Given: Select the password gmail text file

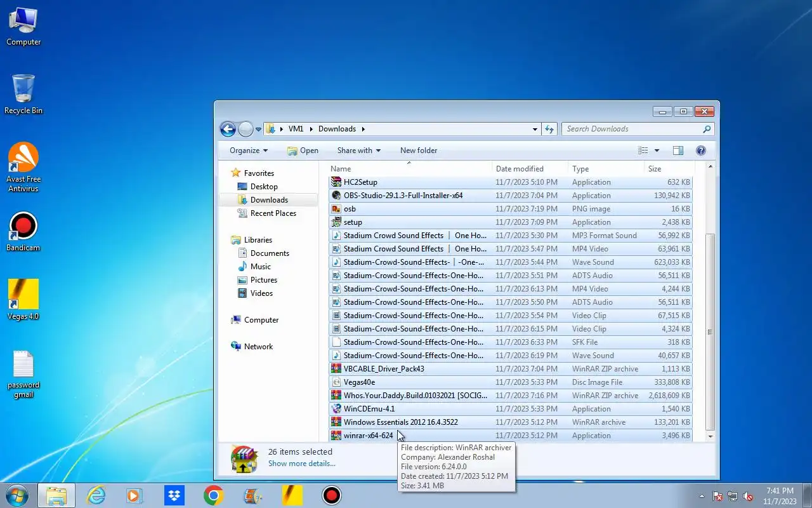Looking at the screenshot, I should (23, 375).
